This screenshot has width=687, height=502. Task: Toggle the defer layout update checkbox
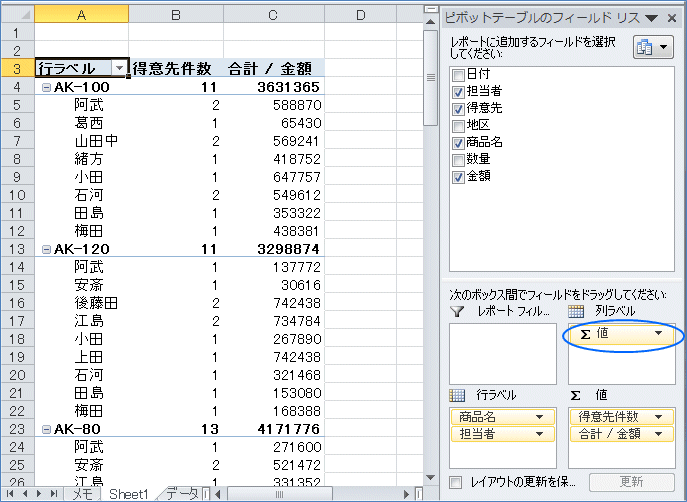pyautogui.click(x=456, y=482)
